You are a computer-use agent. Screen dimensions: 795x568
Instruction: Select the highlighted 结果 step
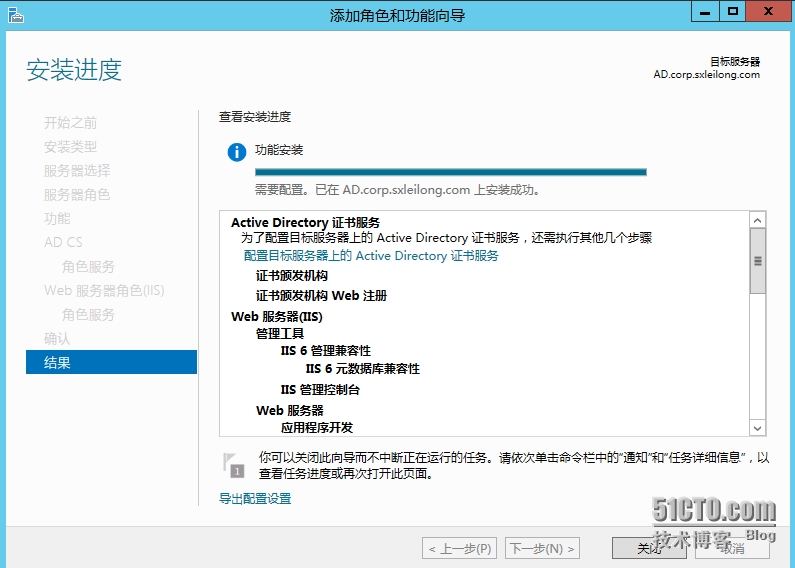pyautogui.click(x=111, y=362)
